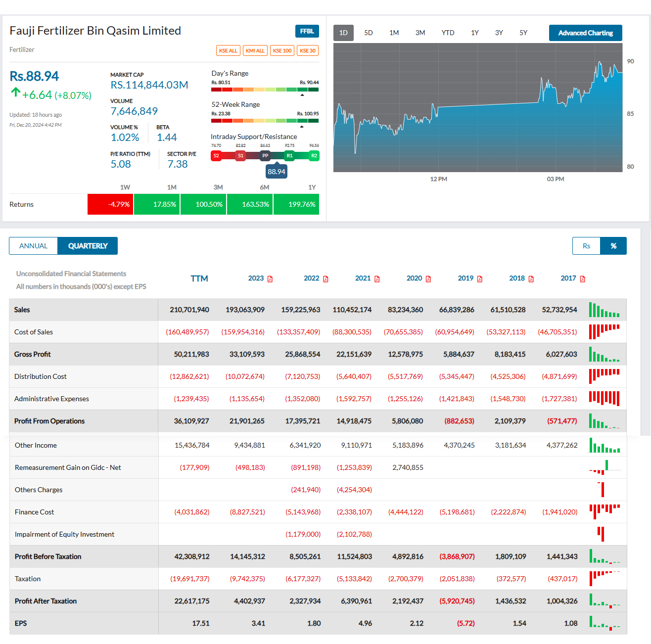Click the R1 resistance level marker

(x=290, y=156)
